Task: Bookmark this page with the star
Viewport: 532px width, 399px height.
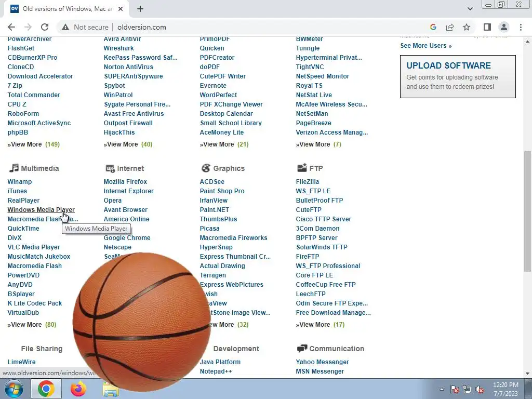Action: tap(467, 27)
